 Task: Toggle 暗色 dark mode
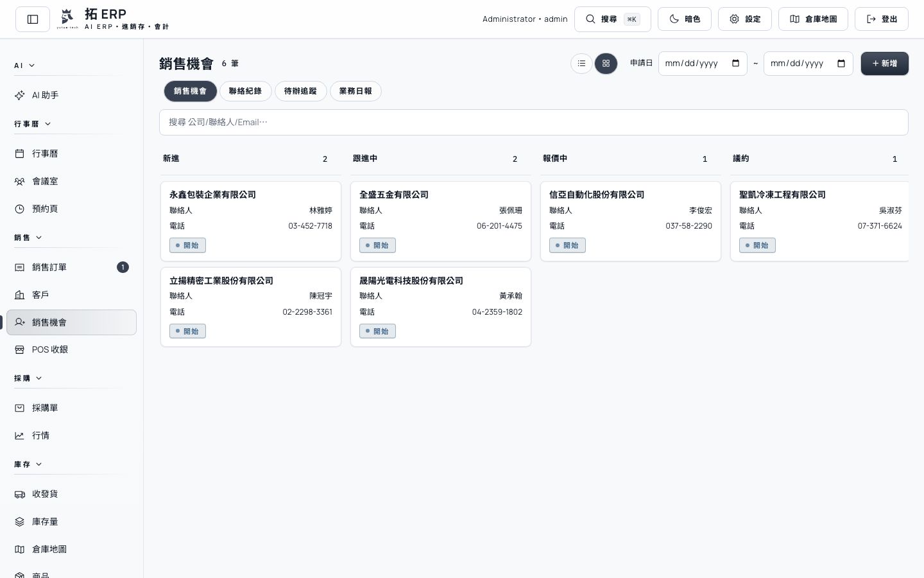[685, 19]
